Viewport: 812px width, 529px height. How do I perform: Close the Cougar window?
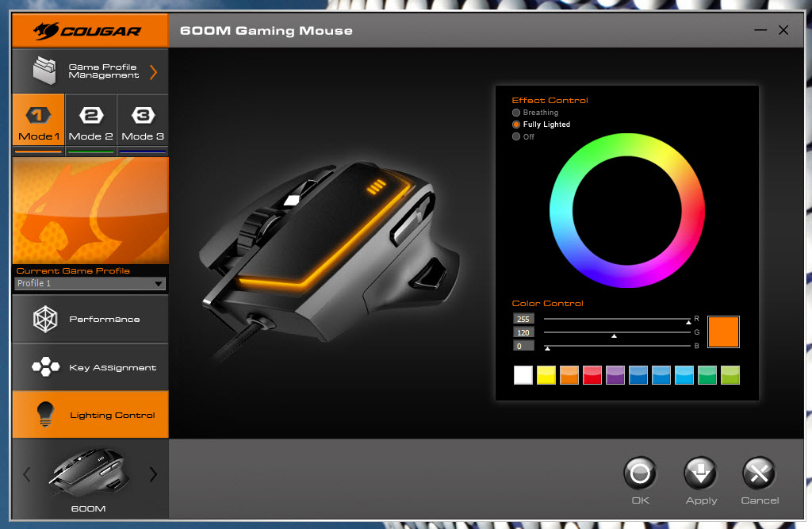(x=783, y=31)
